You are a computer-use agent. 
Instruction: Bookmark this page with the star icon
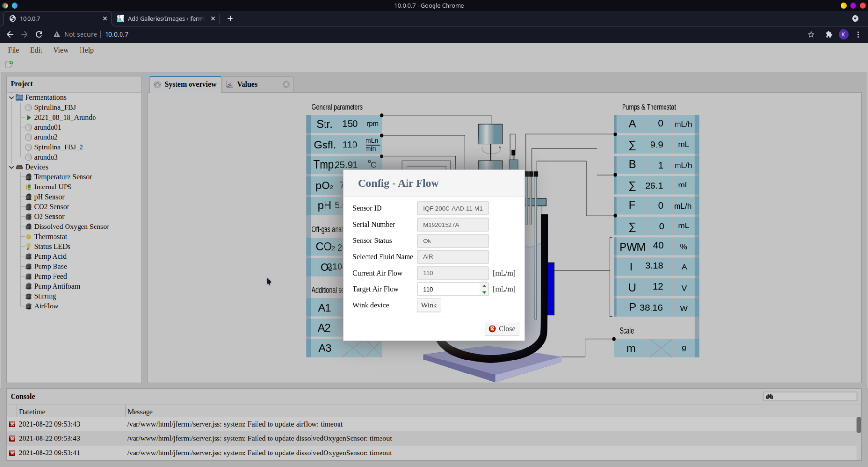click(811, 34)
